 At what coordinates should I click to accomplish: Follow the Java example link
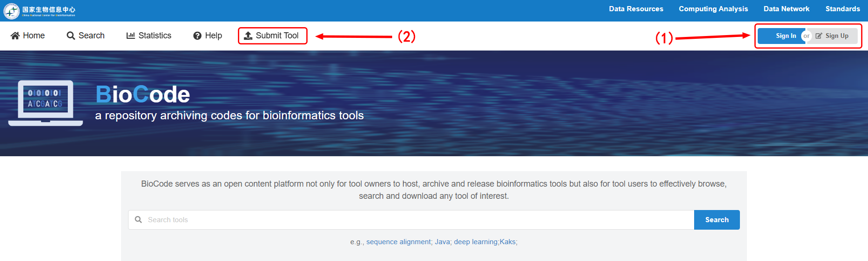pyautogui.click(x=442, y=242)
